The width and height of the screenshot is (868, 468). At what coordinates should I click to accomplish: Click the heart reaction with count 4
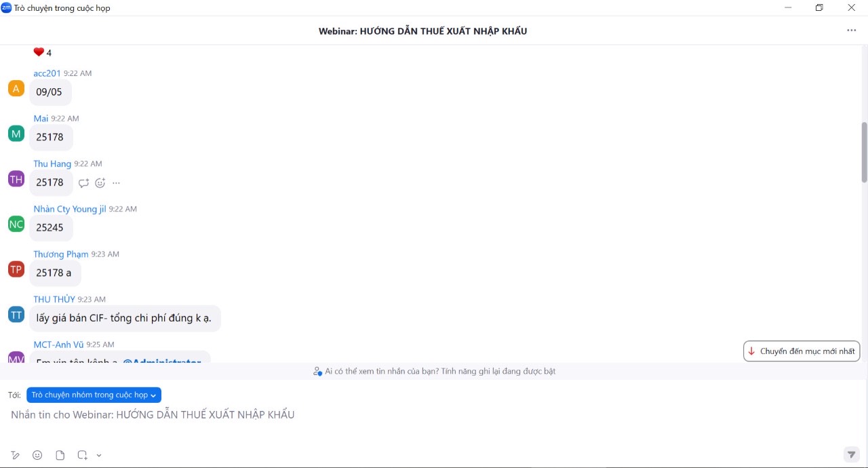pyautogui.click(x=42, y=52)
